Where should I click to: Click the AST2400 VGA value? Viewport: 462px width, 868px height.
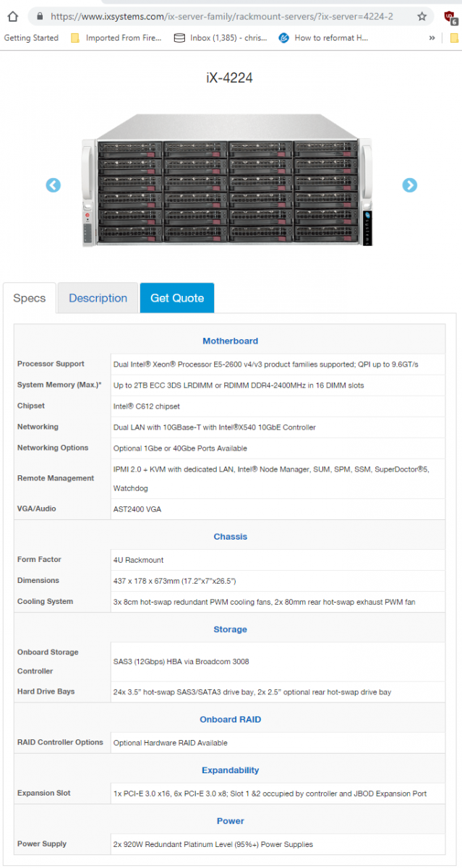(x=137, y=509)
